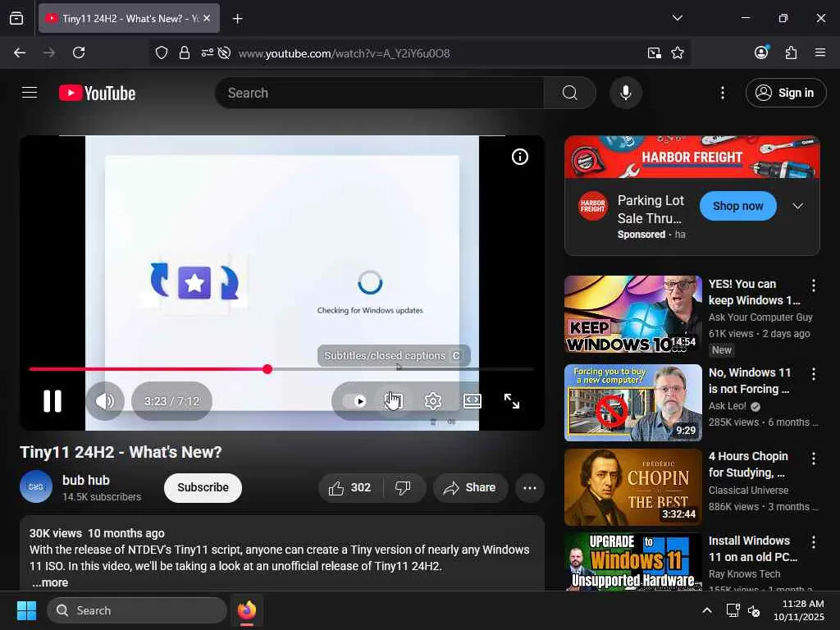Show video info cards icon
This screenshot has height=630, width=840.
tap(519, 157)
